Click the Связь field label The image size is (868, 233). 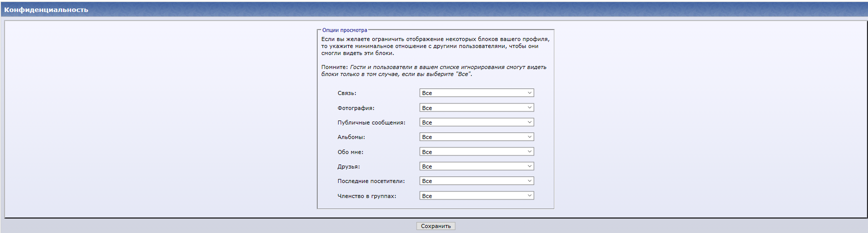point(347,93)
